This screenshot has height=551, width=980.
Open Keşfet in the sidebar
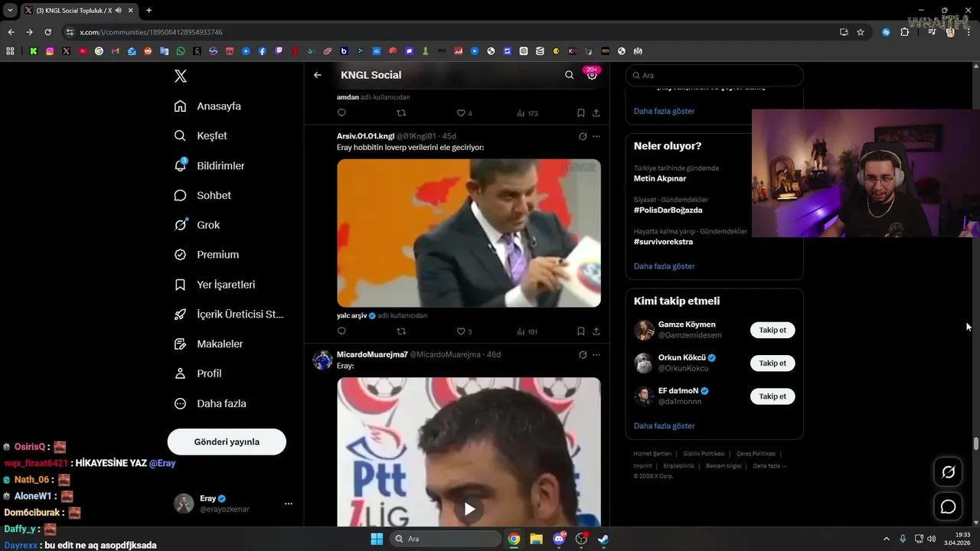coord(201,135)
